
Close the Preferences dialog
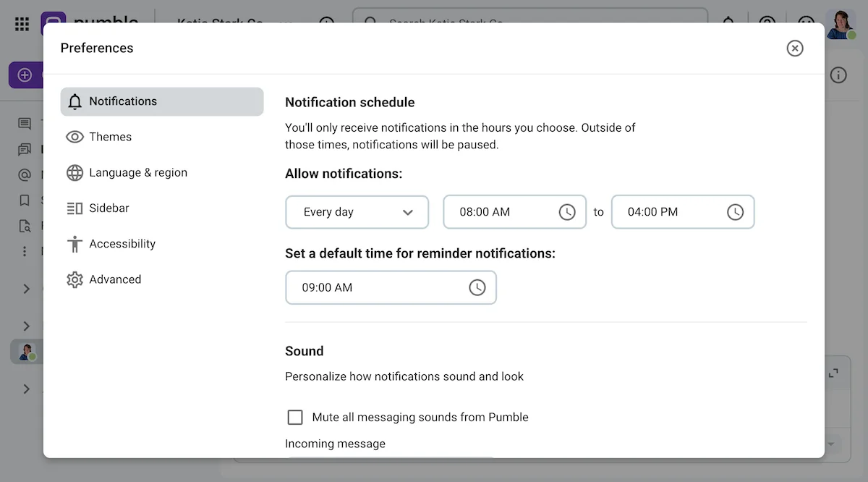click(794, 48)
